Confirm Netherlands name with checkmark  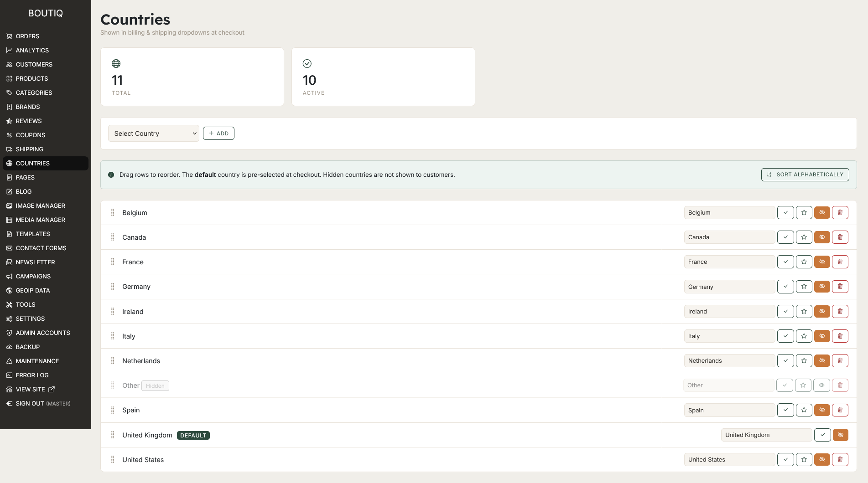785,361
